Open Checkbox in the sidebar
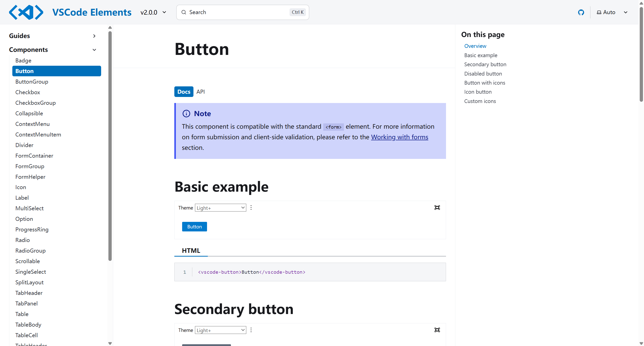The image size is (644, 346). [28, 92]
